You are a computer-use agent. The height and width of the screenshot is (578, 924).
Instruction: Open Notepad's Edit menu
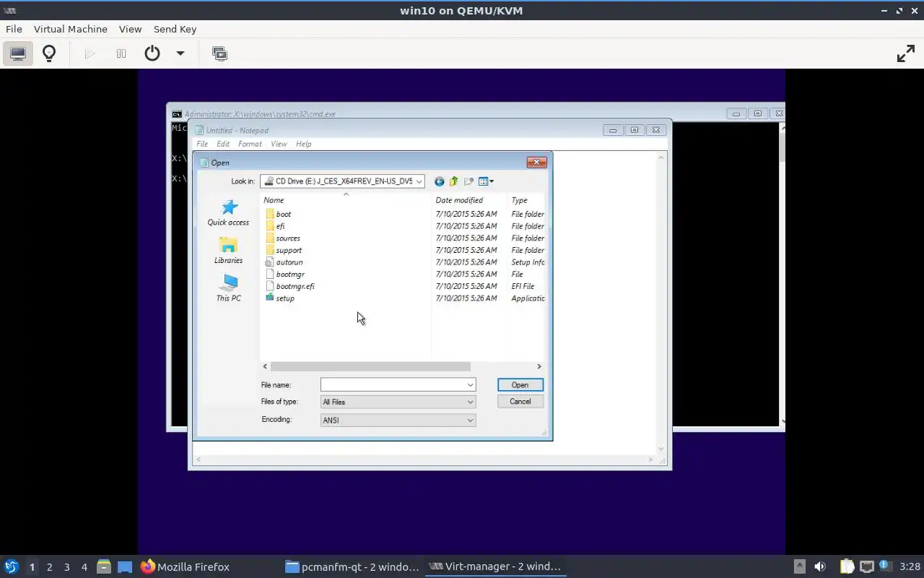tap(223, 144)
